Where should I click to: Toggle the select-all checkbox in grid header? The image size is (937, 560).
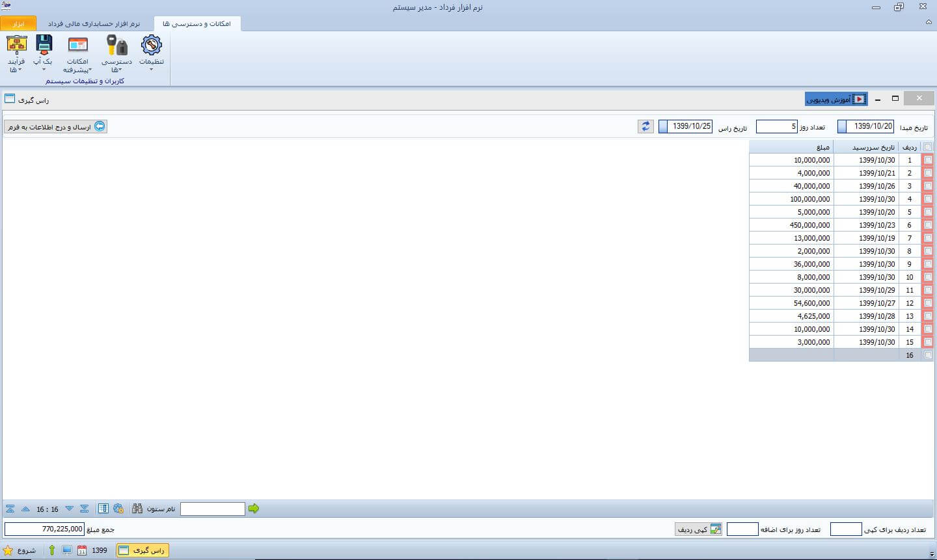pos(928,147)
